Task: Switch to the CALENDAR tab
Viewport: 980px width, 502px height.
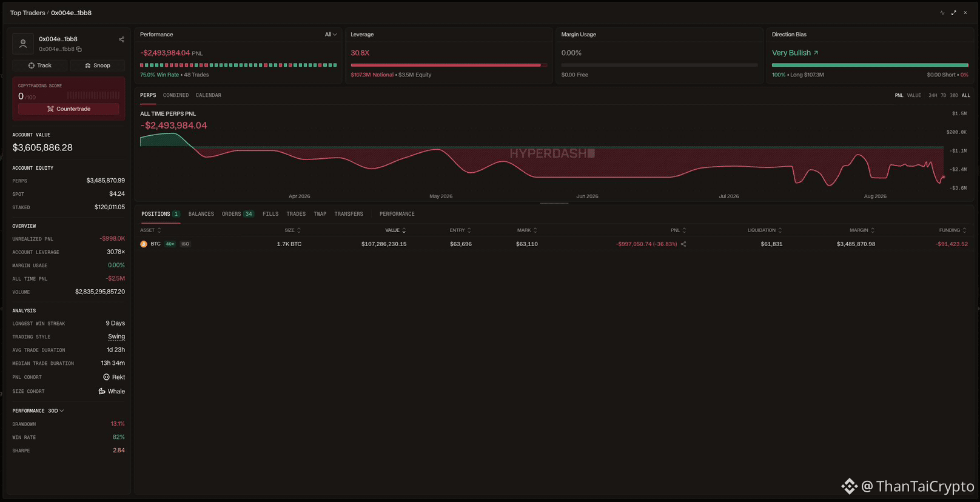Action: 208,95
